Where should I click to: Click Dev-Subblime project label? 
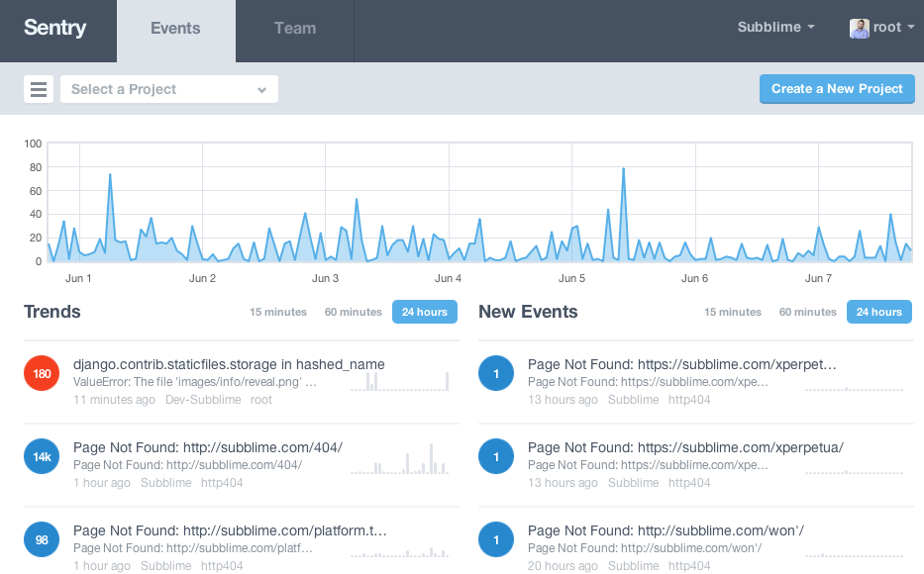coord(203,400)
